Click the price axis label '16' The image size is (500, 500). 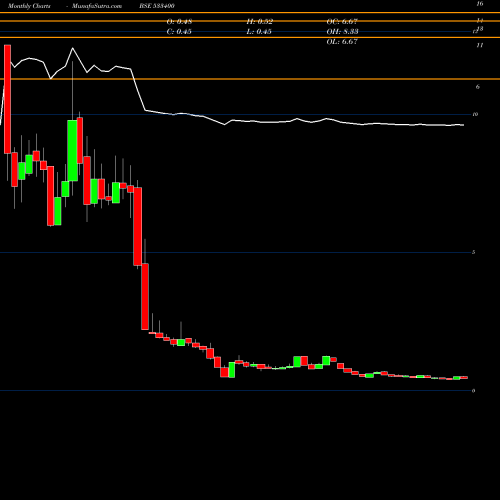[480, 4]
